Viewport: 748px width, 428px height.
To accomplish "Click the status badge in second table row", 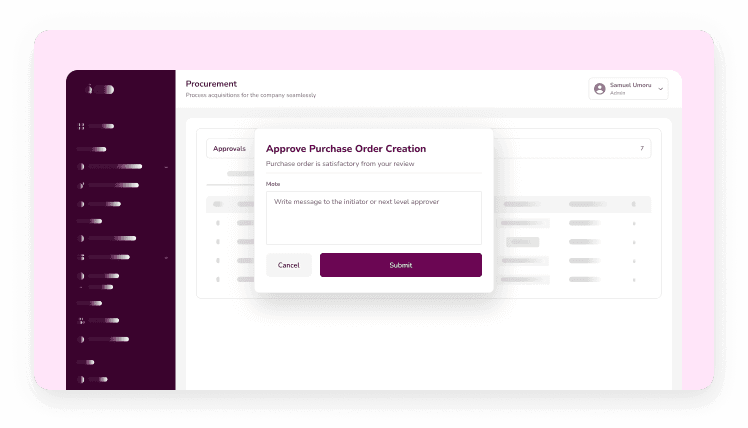I will coord(522,242).
